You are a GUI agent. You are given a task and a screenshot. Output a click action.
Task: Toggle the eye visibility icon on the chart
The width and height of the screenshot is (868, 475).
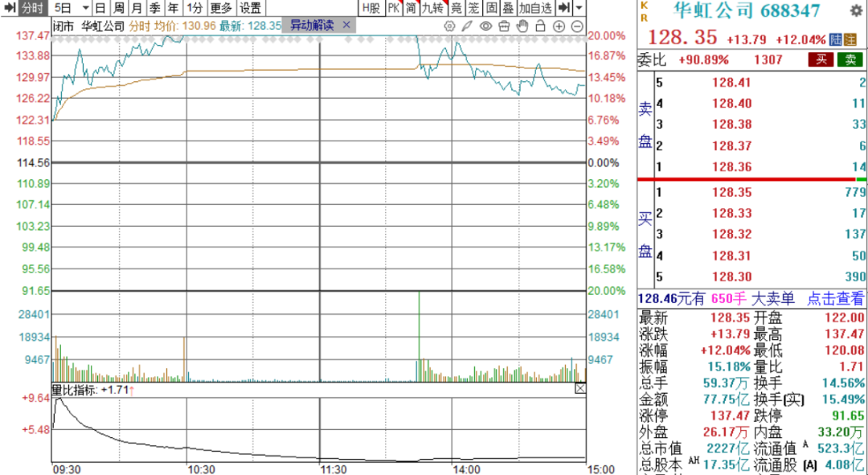pyautogui.click(x=485, y=26)
